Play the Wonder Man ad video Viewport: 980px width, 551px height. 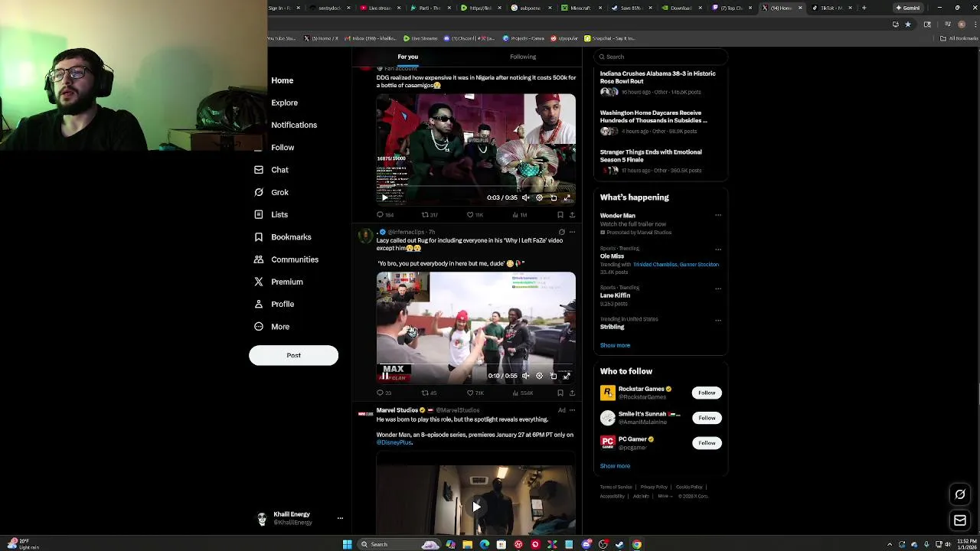(x=475, y=507)
